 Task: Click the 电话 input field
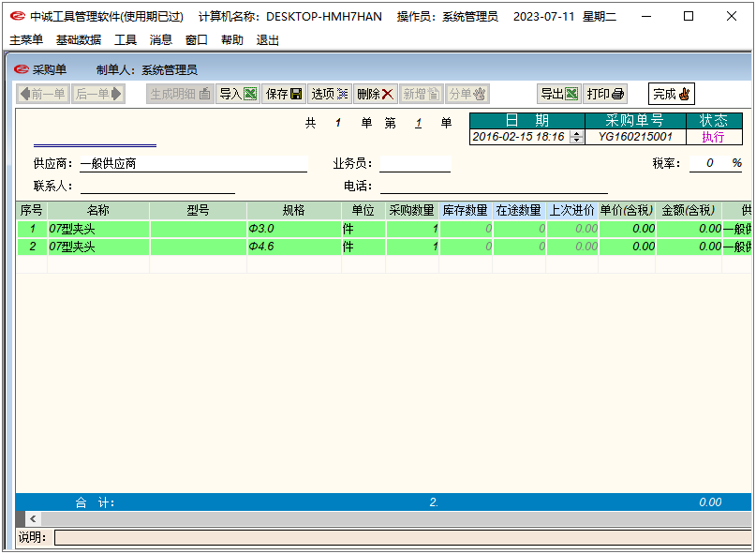click(x=494, y=186)
